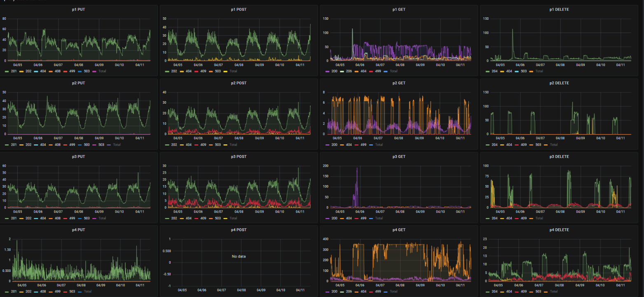The width and height of the screenshot is (644, 297).
Task: Open the p4 PUT panel title menu
Action: point(78,230)
